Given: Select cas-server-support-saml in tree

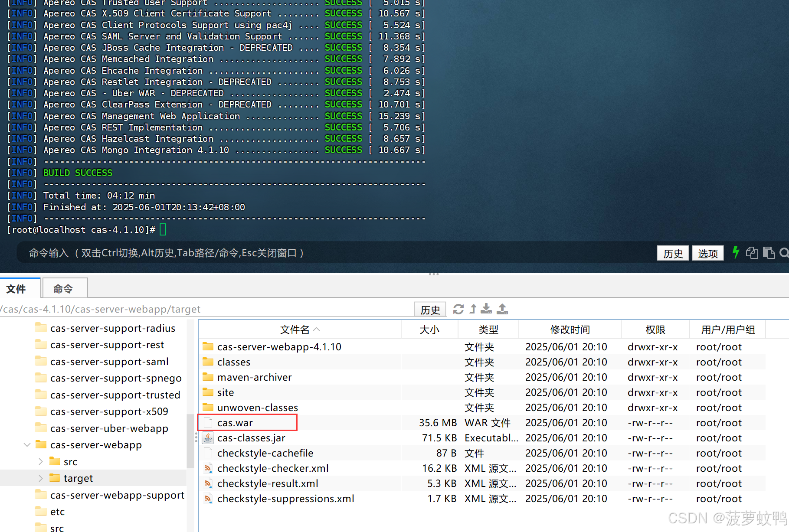Looking at the screenshot, I should pos(109,361).
